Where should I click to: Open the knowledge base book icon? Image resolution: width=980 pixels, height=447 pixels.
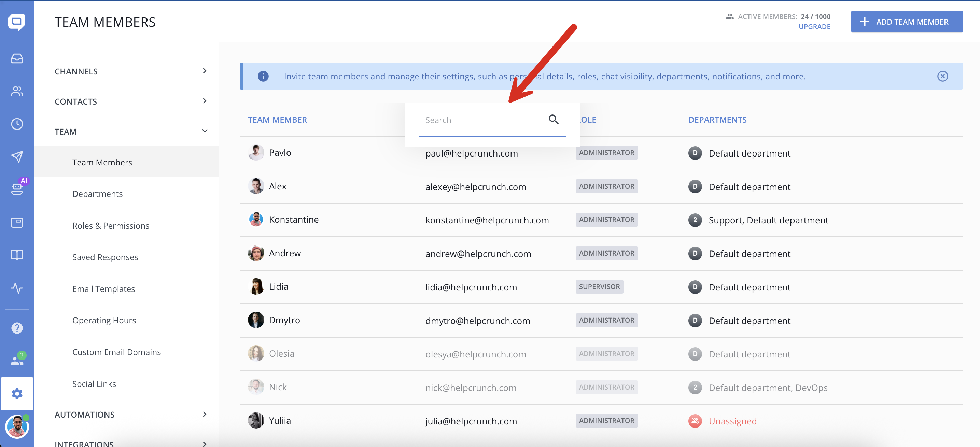tap(17, 255)
